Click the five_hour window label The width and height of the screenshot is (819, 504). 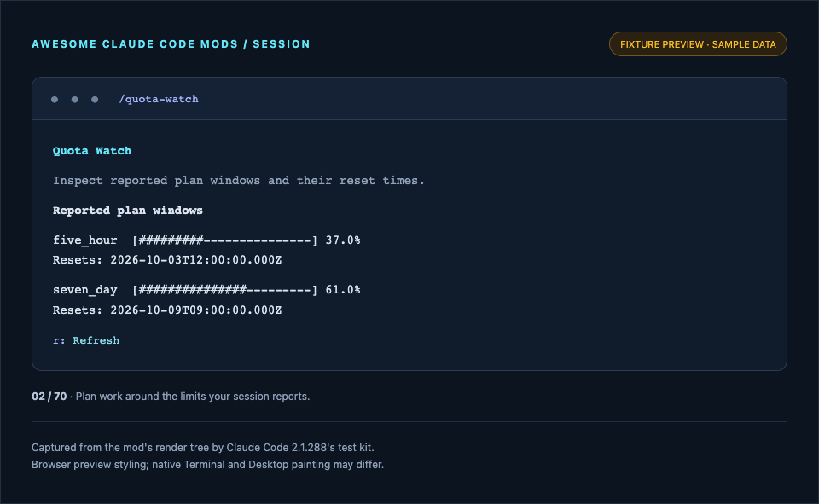pos(84,240)
